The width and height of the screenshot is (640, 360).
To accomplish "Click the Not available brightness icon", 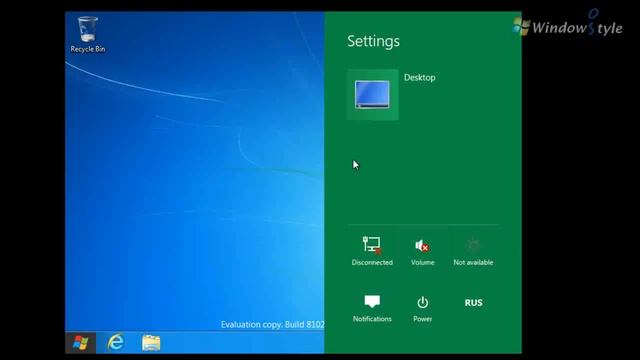I will pyautogui.click(x=473, y=251).
